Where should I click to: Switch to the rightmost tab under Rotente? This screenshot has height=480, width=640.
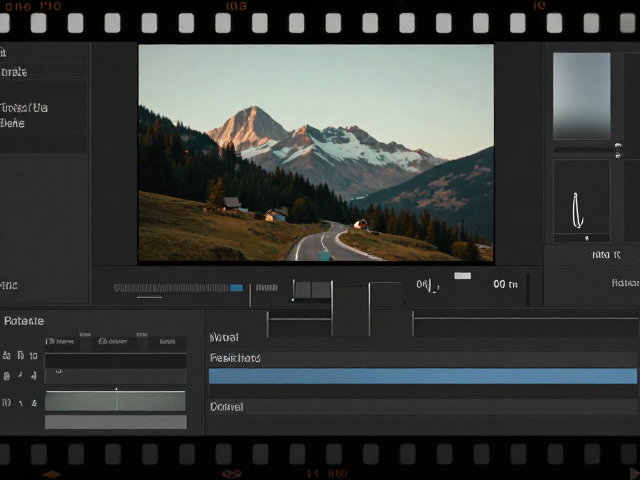pos(167,342)
